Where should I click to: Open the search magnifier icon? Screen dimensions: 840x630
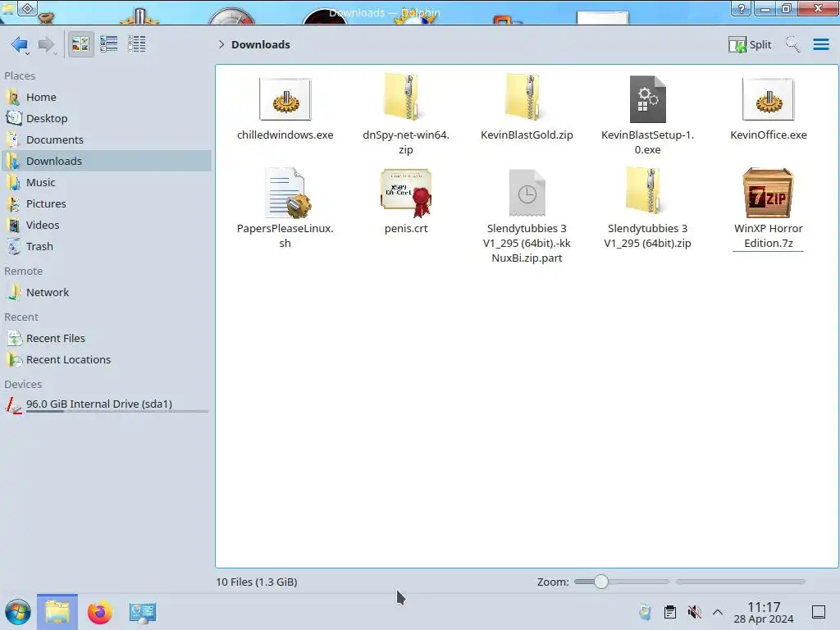click(x=792, y=44)
